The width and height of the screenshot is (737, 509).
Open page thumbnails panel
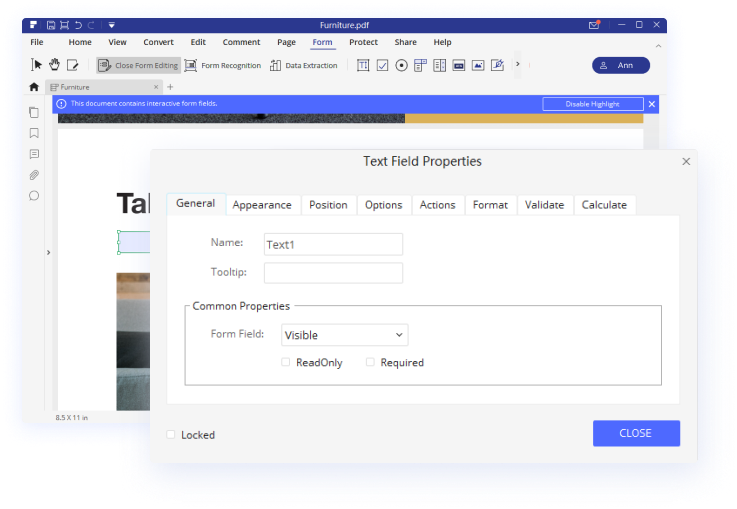point(34,112)
